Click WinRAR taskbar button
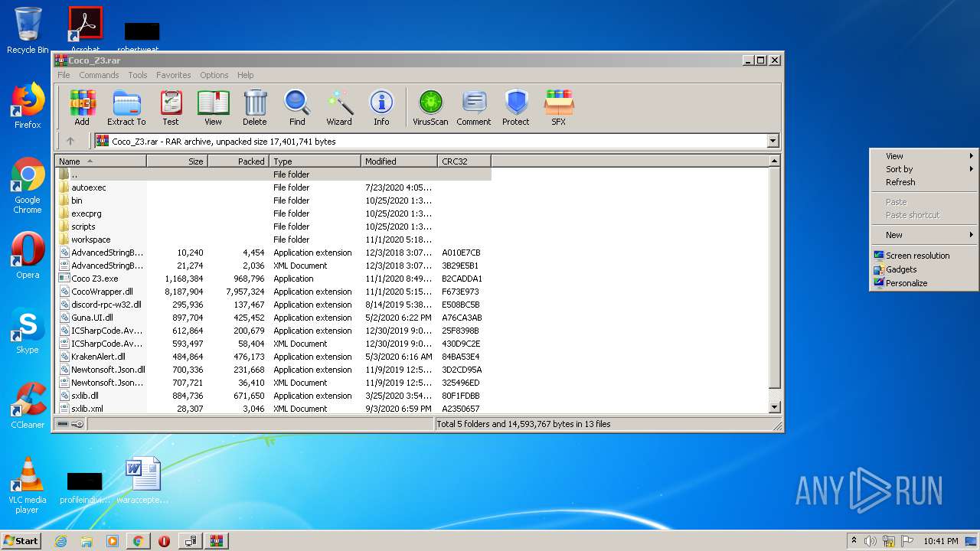Screen dimensions: 980x551 point(216,541)
